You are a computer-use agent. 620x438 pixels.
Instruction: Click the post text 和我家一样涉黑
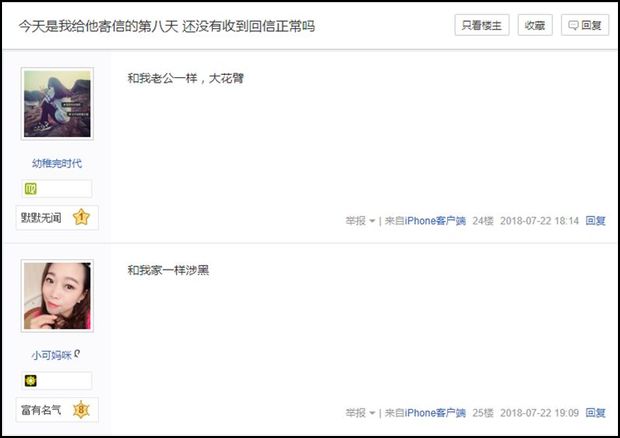(x=168, y=270)
